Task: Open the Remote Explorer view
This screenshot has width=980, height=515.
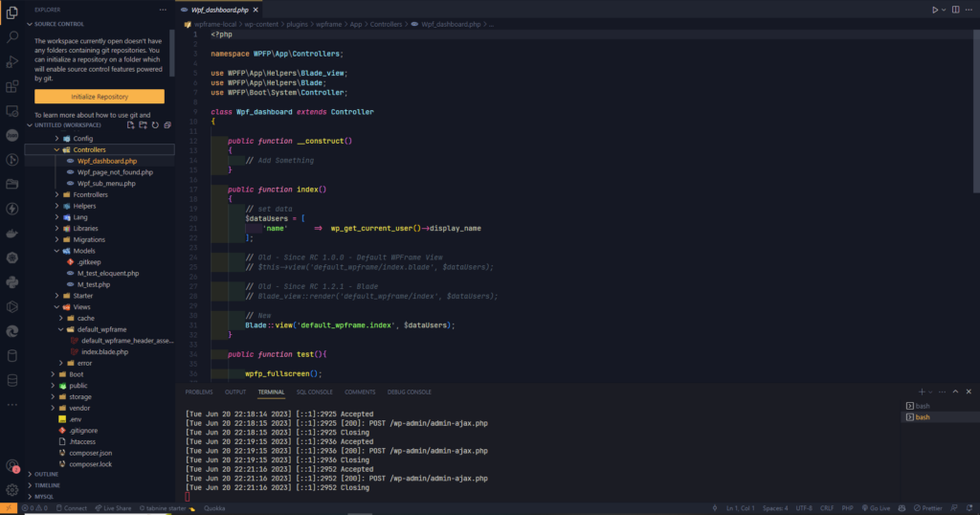Action: tap(11, 111)
